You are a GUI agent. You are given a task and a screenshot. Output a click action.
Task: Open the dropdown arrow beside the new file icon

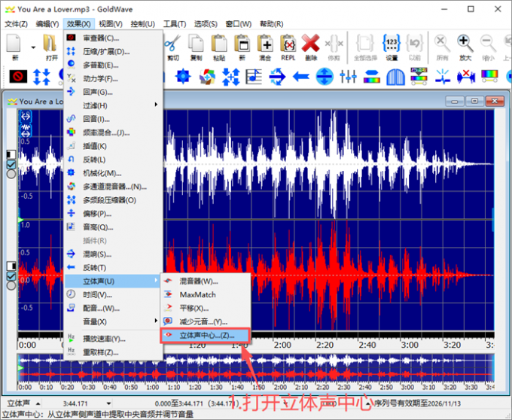(33, 47)
